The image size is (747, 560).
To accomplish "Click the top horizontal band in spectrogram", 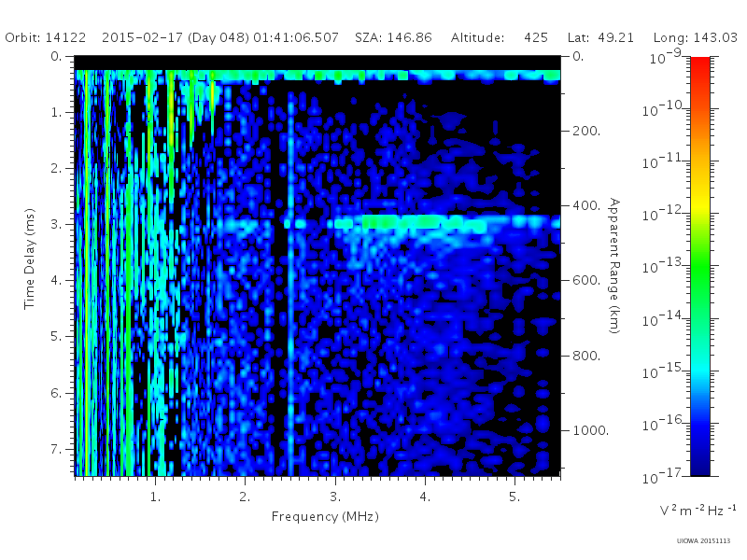I will 317,75.
